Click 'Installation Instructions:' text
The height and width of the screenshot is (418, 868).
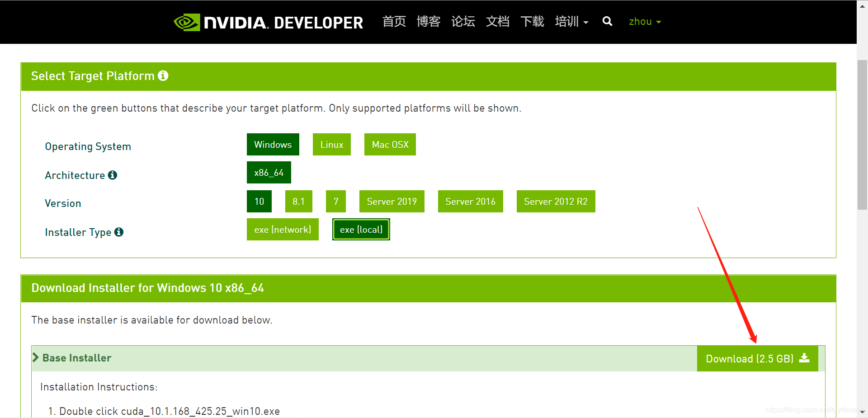point(99,387)
